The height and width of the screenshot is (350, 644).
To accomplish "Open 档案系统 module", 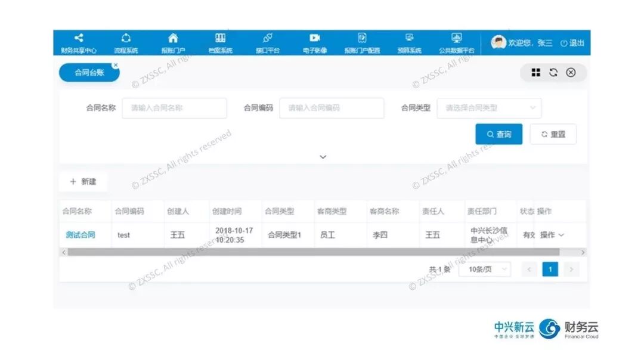I will point(220,43).
